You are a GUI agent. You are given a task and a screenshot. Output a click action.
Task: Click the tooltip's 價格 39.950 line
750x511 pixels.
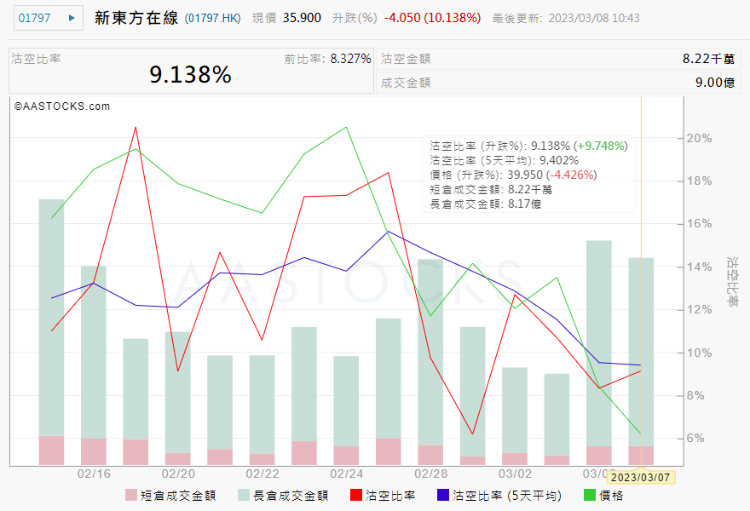coord(513,175)
